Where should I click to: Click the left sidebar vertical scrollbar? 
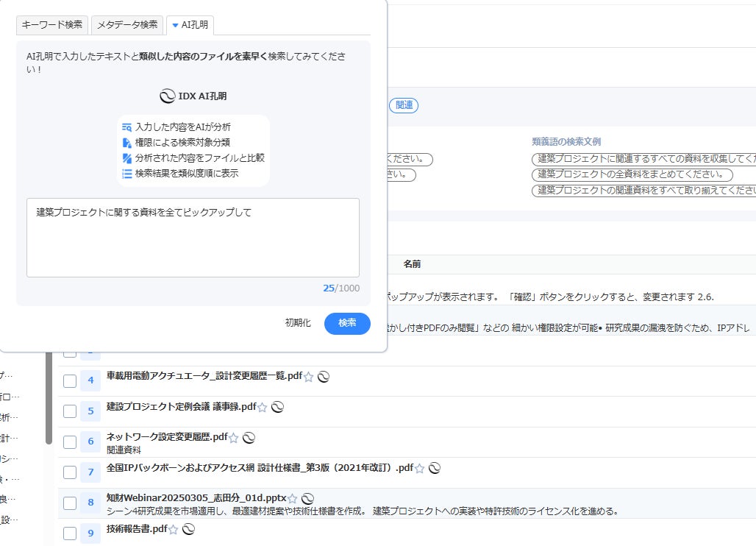tap(49, 398)
